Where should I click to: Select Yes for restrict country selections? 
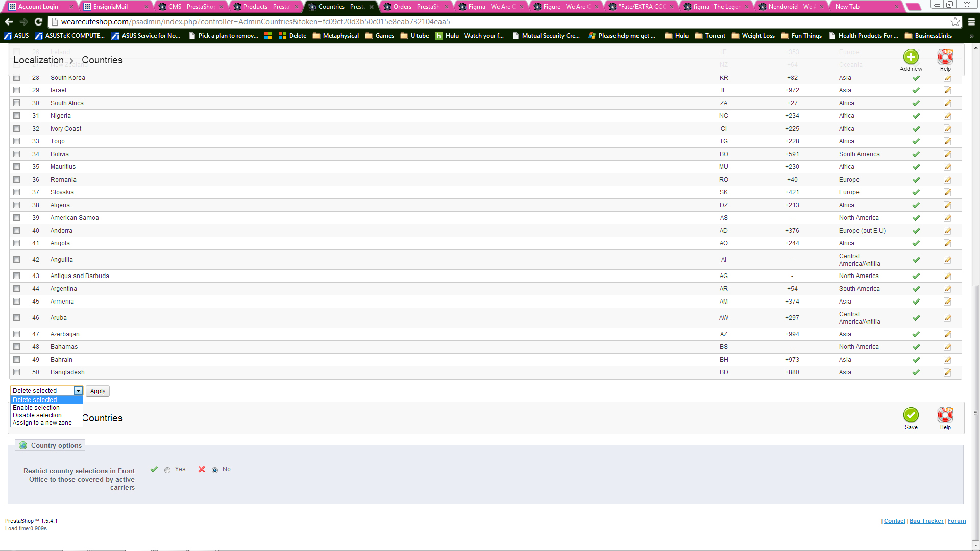click(x=167, y=470)
